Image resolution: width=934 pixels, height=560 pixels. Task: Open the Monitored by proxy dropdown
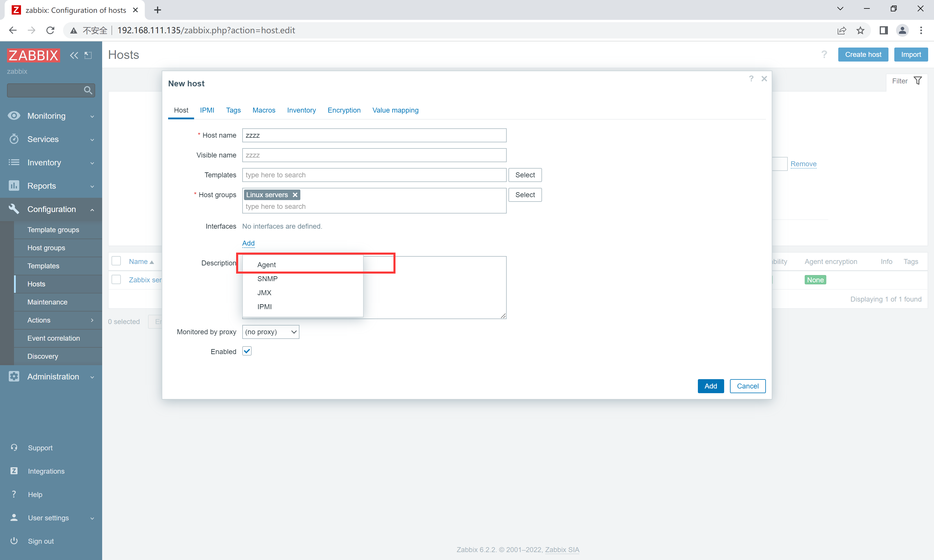[271, 332]
